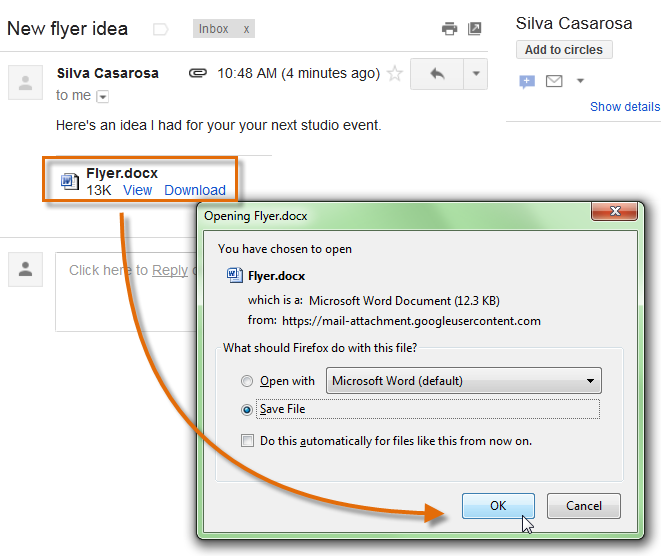Click OK in Opening Flyer.docx dialog
Image resolution: width=661 pixels, height=556 pixels.
[x=498, y=506]
